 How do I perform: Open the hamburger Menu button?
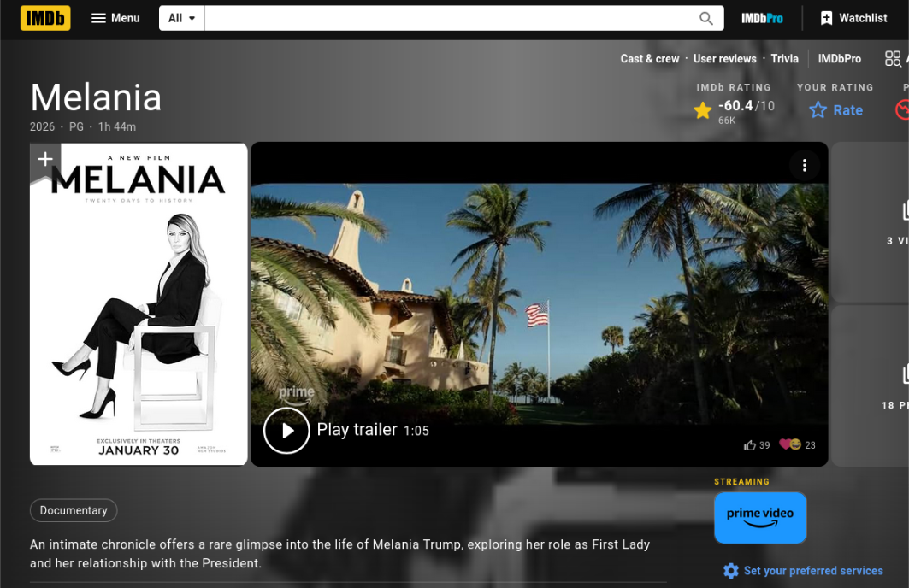[115, 18]
